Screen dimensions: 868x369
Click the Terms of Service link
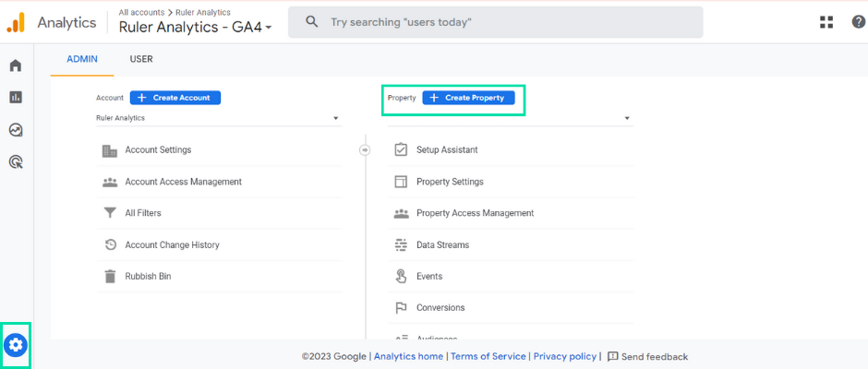point(488,356)
